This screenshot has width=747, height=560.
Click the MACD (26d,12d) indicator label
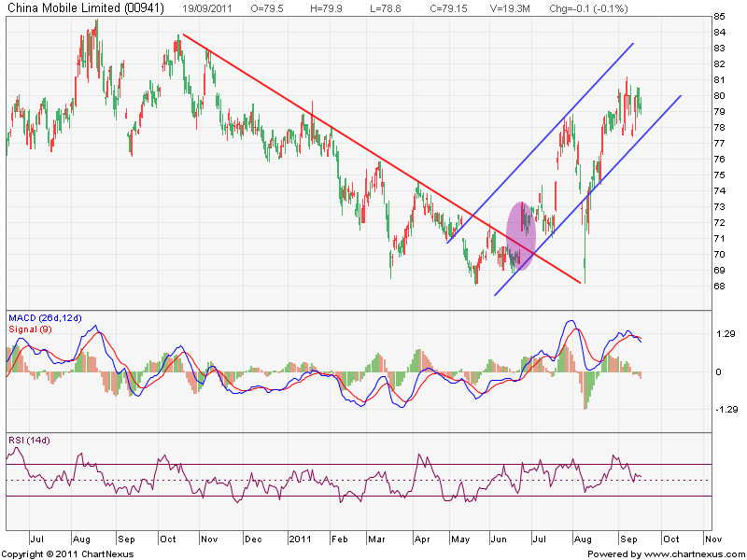(x=43, y=319)
